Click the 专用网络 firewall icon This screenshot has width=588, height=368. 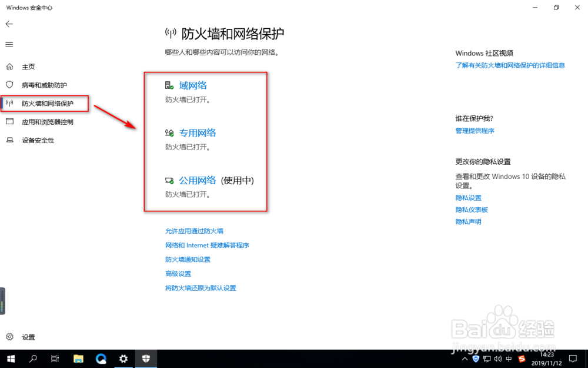click(170, 132)
